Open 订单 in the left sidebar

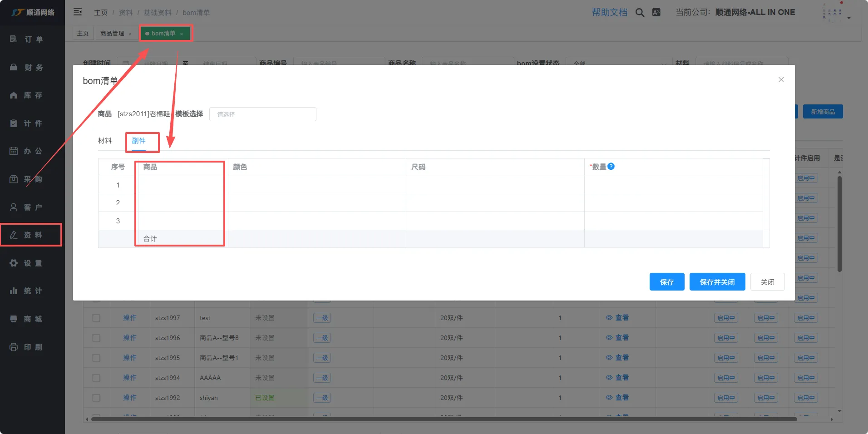(33, 39)
